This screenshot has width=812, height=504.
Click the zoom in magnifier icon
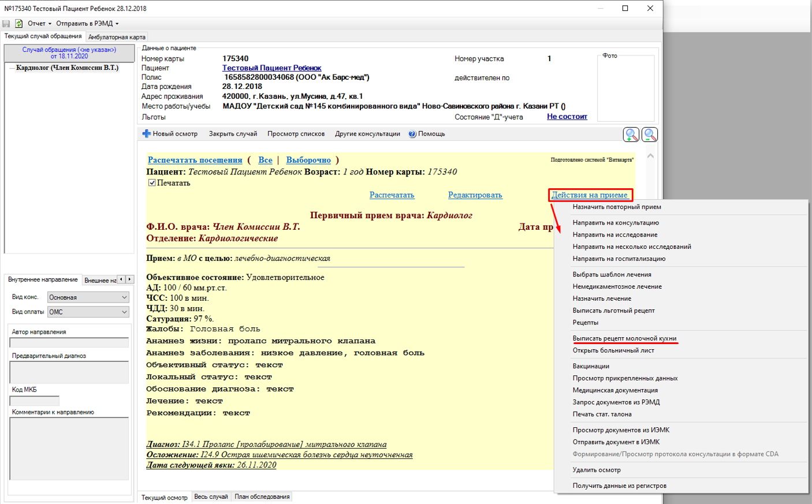pyautogui.click(x=631, y=135)
